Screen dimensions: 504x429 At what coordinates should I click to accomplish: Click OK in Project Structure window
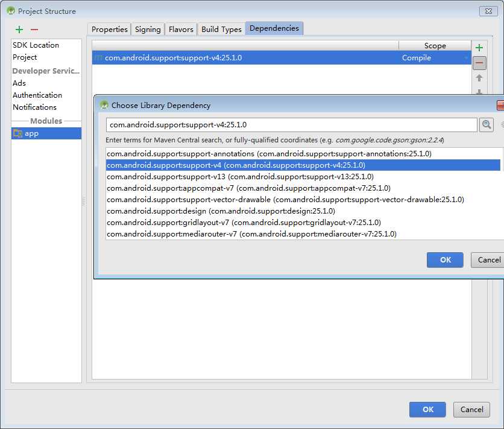[x=427, y=409]
